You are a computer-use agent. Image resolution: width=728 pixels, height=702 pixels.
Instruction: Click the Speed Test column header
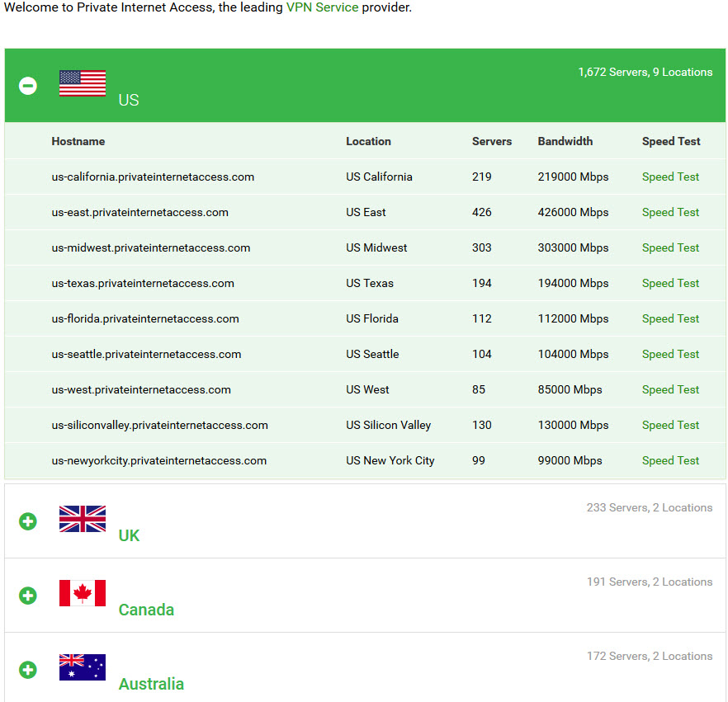coord(671,142)
